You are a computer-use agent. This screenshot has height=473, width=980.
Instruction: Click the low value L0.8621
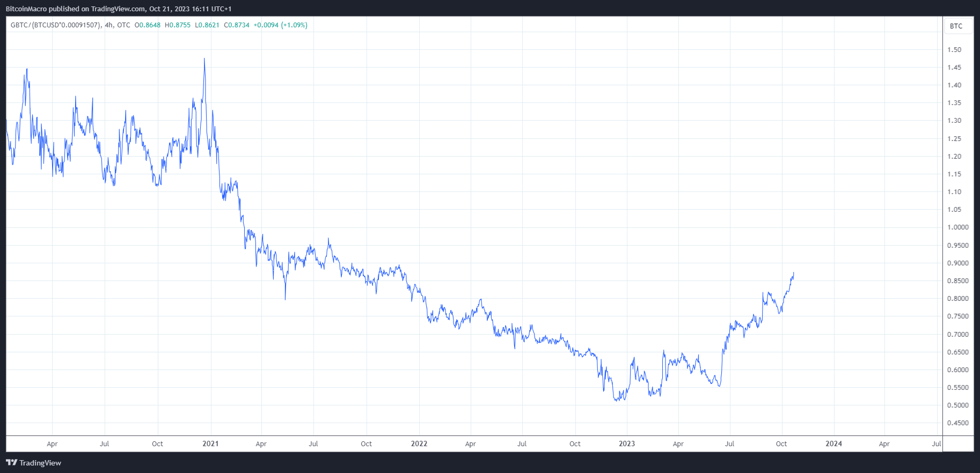[207, 25]
